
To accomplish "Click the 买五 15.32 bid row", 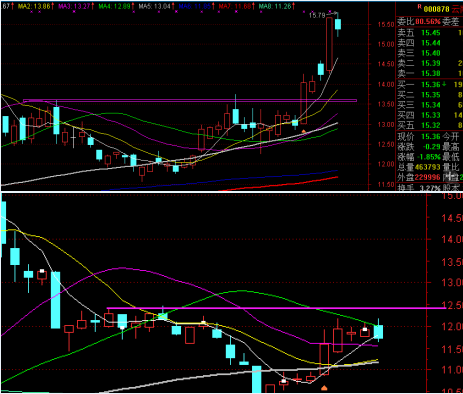I will (x=430, y=125).
